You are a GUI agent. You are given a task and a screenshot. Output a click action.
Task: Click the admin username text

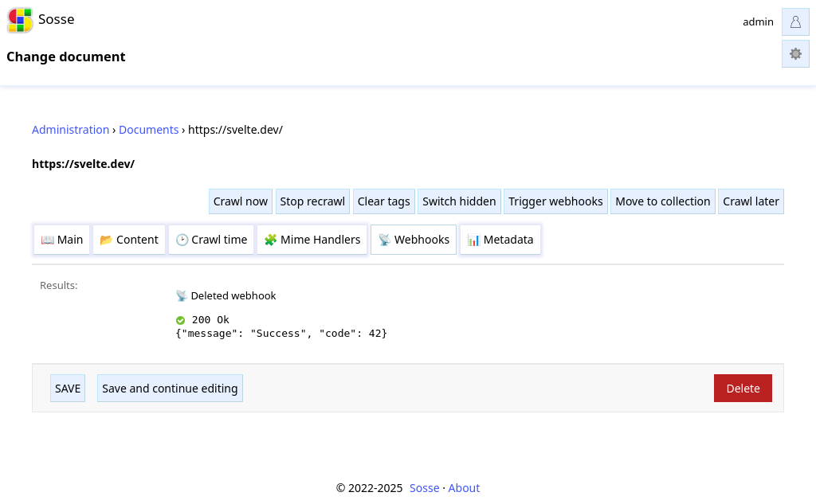pyautogui.click(x=758, y=21)
